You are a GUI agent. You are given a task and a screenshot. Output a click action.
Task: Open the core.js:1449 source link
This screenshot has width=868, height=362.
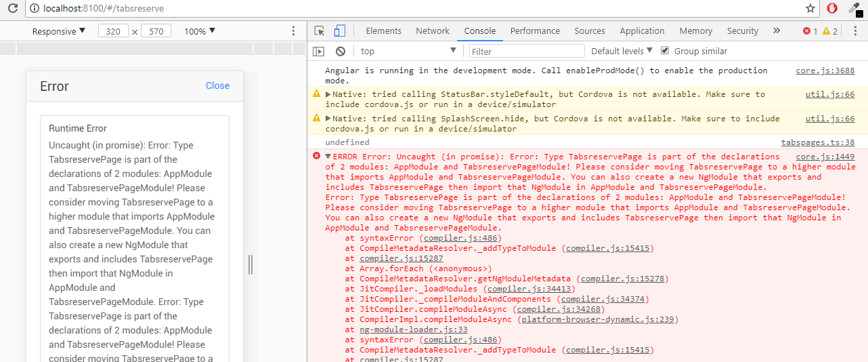click(825, 157)
